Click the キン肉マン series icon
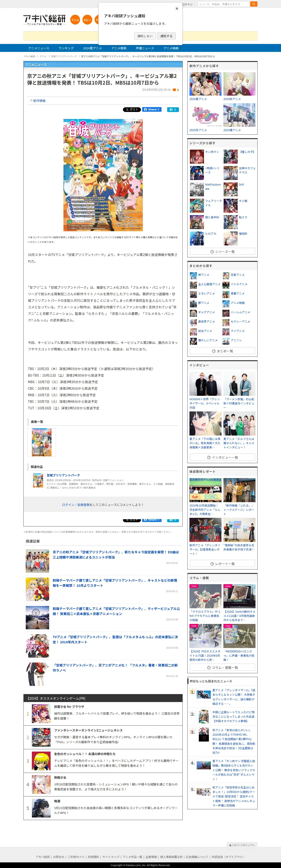The image size is (281, 868). [197, 157]
